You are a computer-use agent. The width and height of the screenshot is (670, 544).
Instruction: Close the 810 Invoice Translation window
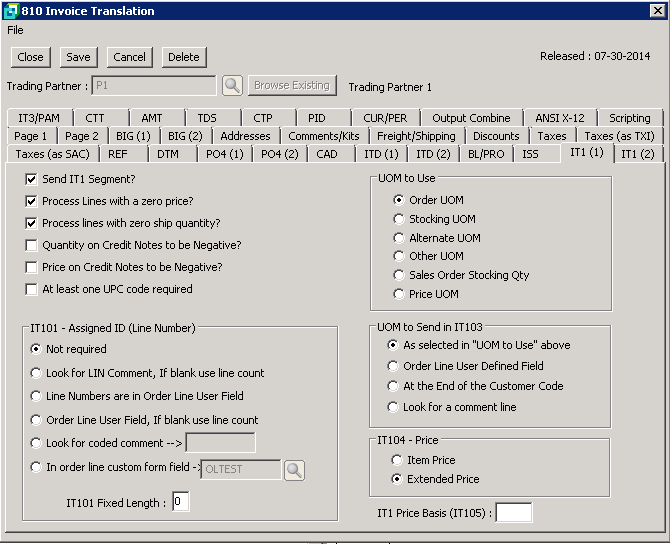[x=657, y=11]
